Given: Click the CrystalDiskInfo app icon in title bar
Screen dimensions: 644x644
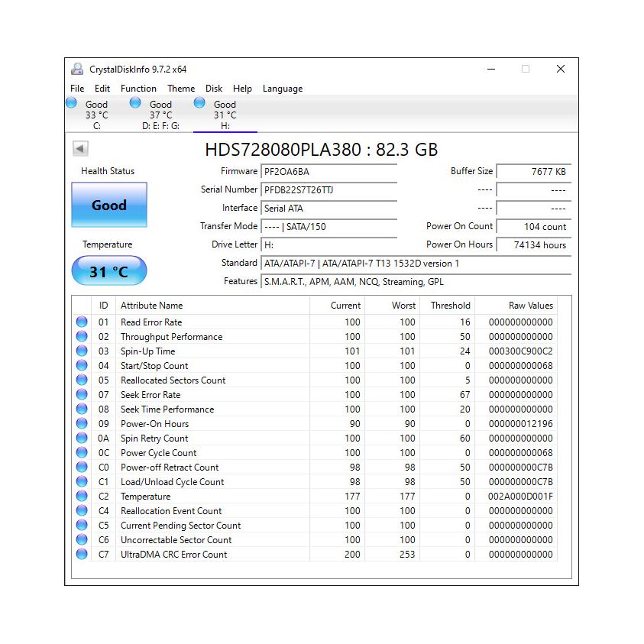Looking at the screenshot, I should (77, 69).
